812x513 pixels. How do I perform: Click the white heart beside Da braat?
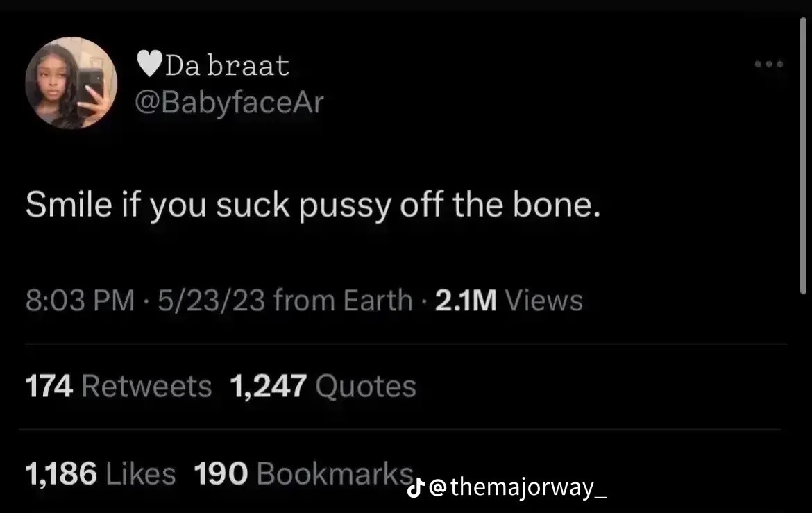coord(149,65)
